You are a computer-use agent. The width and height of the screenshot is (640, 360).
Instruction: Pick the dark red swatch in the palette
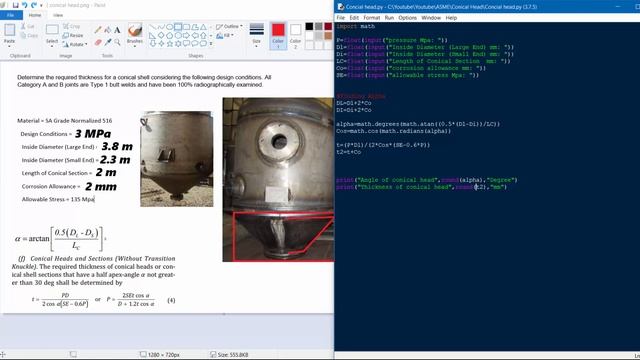coord(328,27)
